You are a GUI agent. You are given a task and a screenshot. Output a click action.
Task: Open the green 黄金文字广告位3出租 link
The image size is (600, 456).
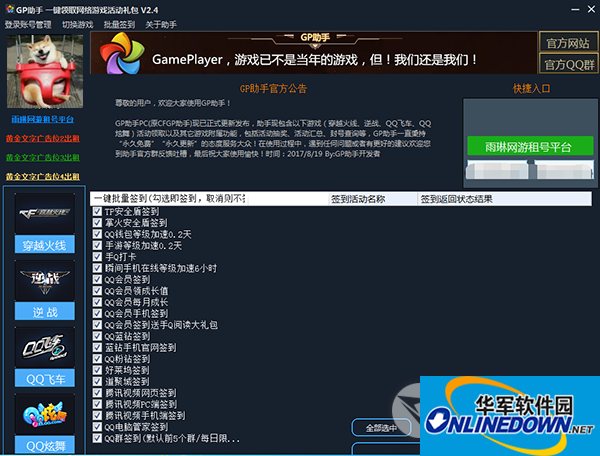[42, 158]
